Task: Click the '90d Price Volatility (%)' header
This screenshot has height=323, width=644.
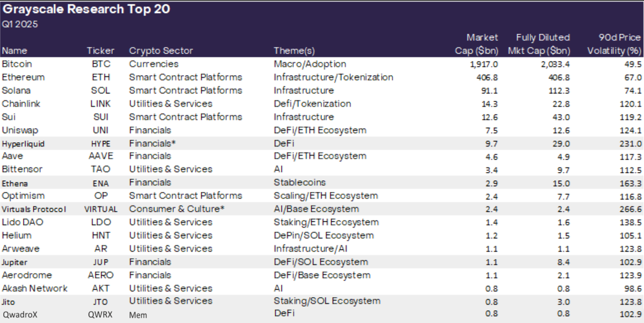Action: [x=614, y=44]
